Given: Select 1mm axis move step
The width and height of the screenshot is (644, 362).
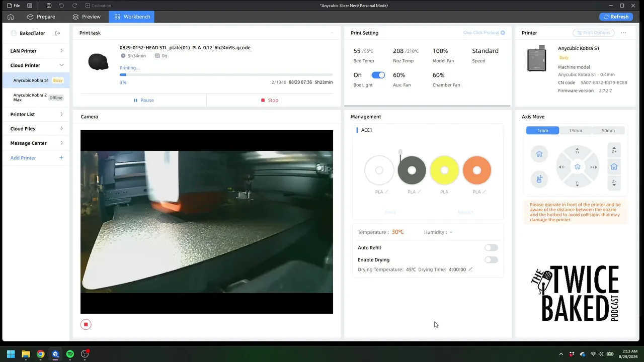Looking at the screenshot, I should (542, 130).
